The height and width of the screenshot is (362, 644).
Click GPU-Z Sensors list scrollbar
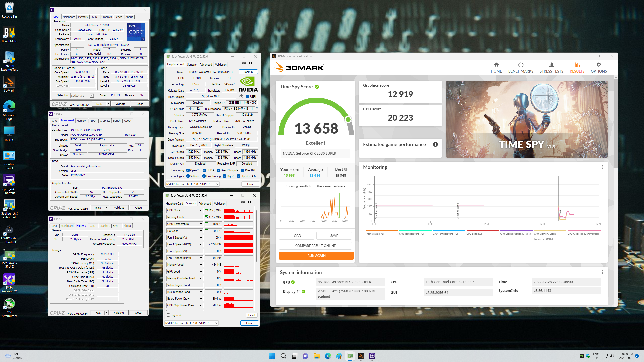coord(256,236)
